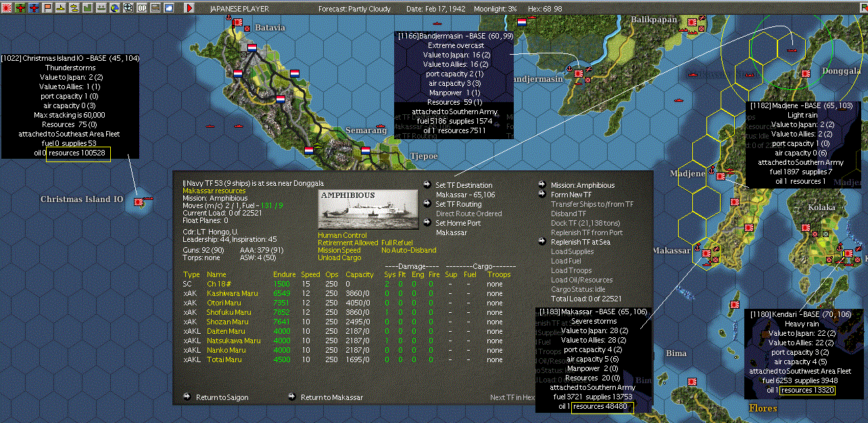The image size is (868, 423).
Task: Open the green-background red aircraft toolbar icon
Action: (20, 8)
